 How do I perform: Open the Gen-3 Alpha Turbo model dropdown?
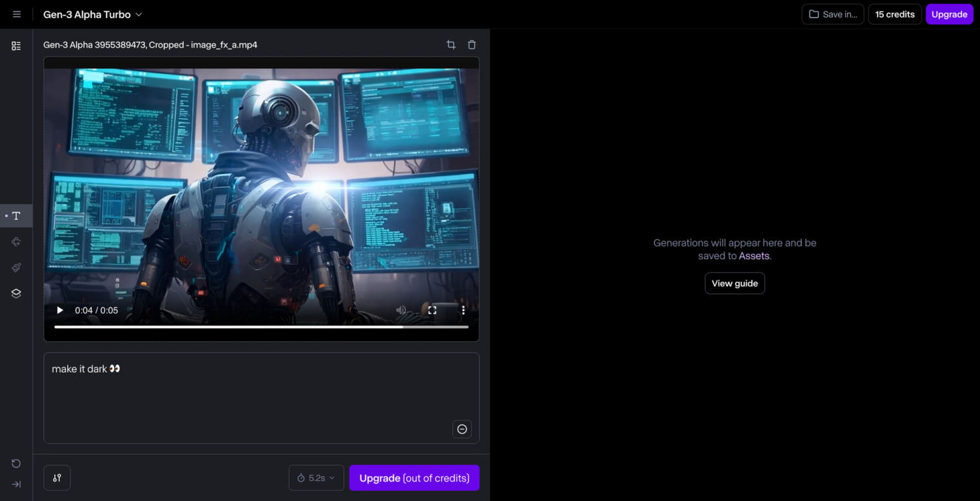(92, 14)
